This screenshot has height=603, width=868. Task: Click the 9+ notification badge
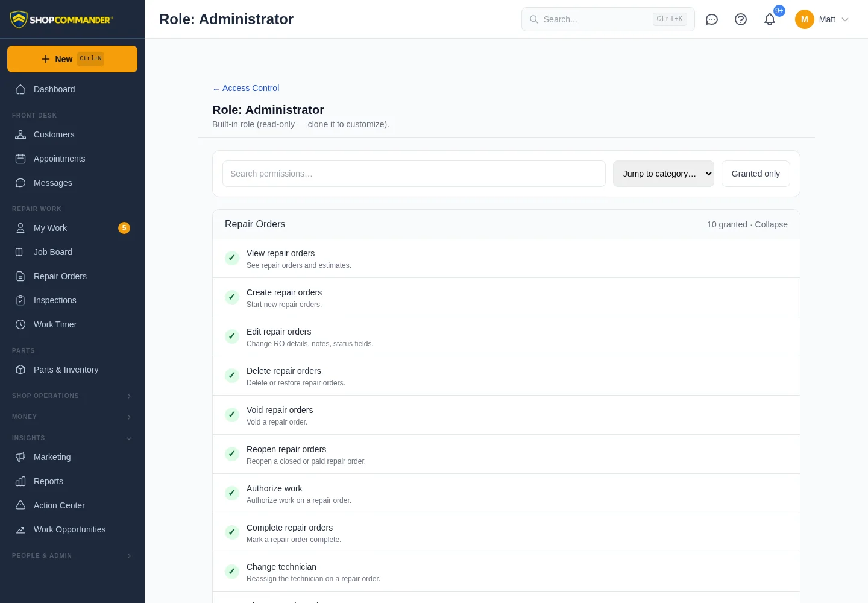(779, 11)
